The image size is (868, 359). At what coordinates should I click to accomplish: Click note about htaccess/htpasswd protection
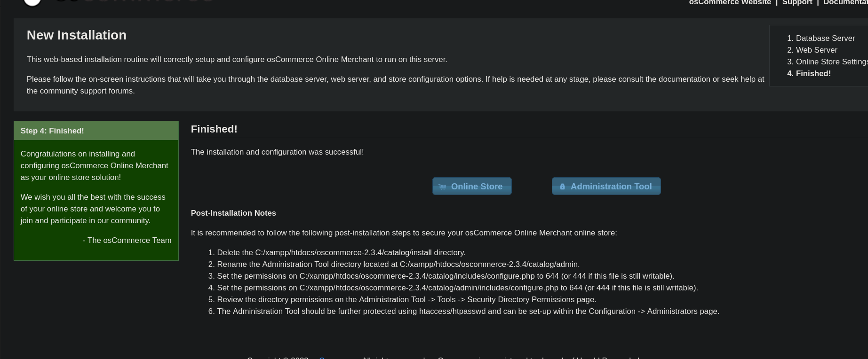tap(468, 311)
